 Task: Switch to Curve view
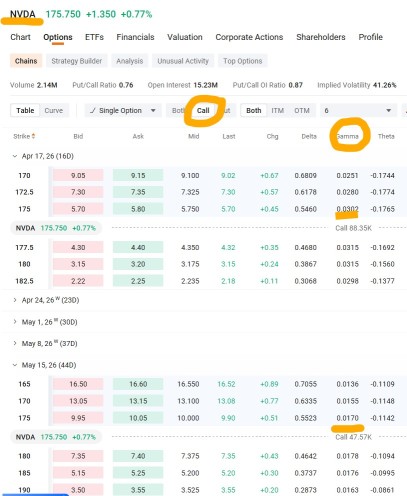pyautogui.click(x=54, y=110)
